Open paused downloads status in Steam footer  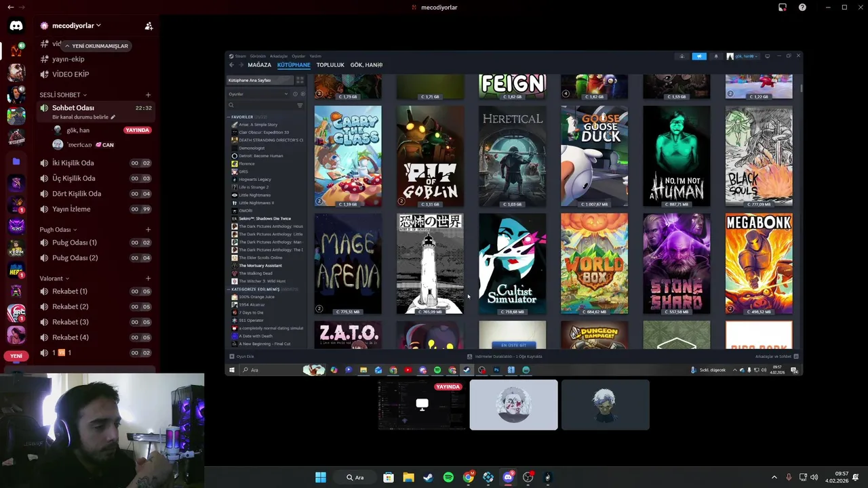coord(505,357)
